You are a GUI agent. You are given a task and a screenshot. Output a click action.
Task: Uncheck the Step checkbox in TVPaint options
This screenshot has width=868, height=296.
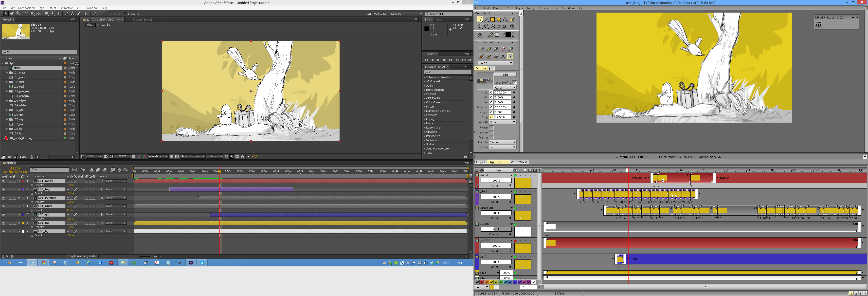click(491, 117)
